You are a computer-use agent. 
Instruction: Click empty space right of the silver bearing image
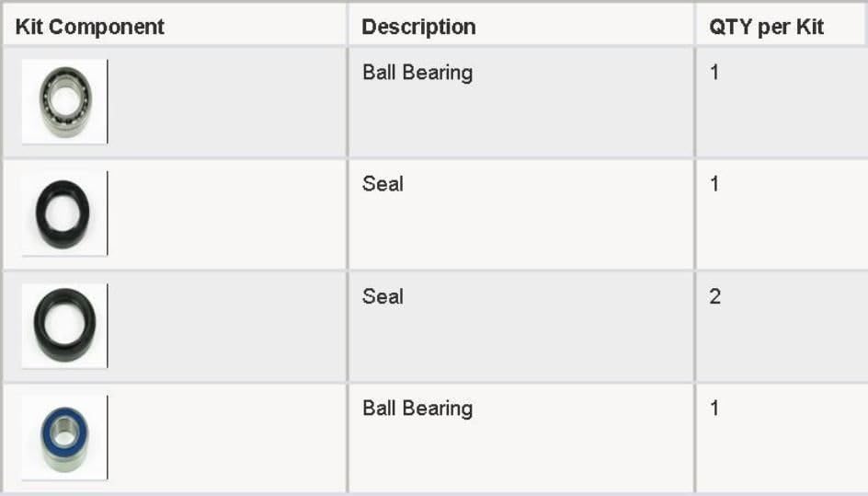[x=225, y=101]
